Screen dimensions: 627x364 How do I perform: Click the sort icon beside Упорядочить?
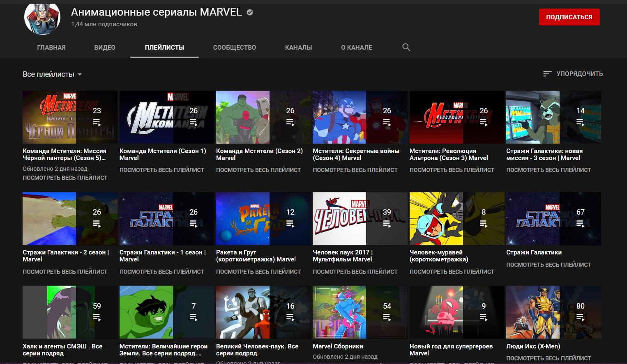[547, 74]
